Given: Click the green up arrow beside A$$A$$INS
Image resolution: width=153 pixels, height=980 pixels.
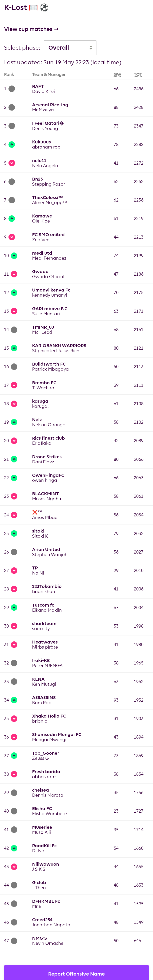Looking at the screenshot, I should [14, 700].
